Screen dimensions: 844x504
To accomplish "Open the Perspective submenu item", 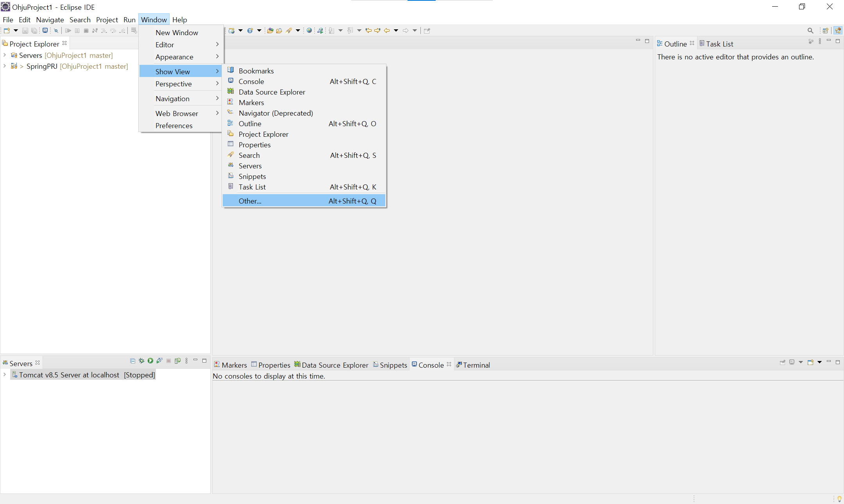I will 173,84.
